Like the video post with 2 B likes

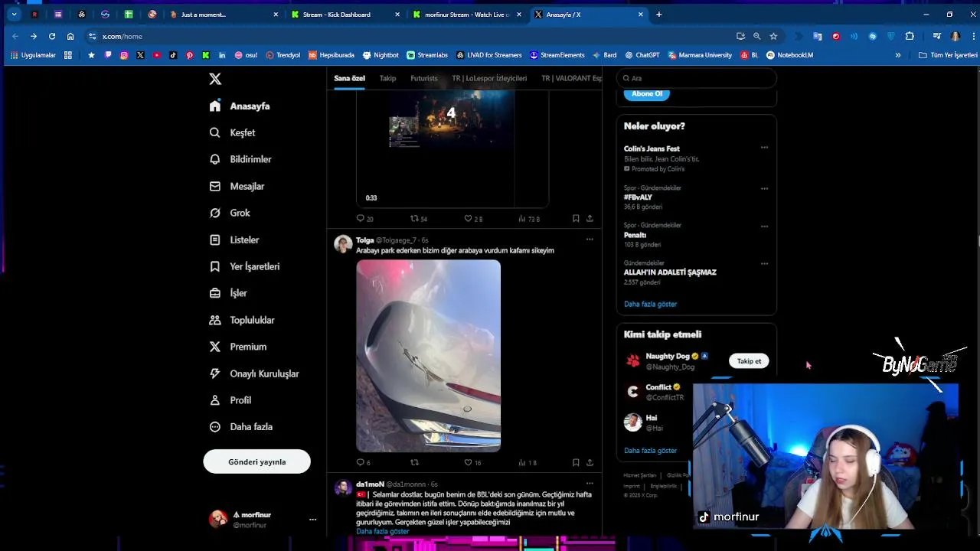[x=473, y=219]
